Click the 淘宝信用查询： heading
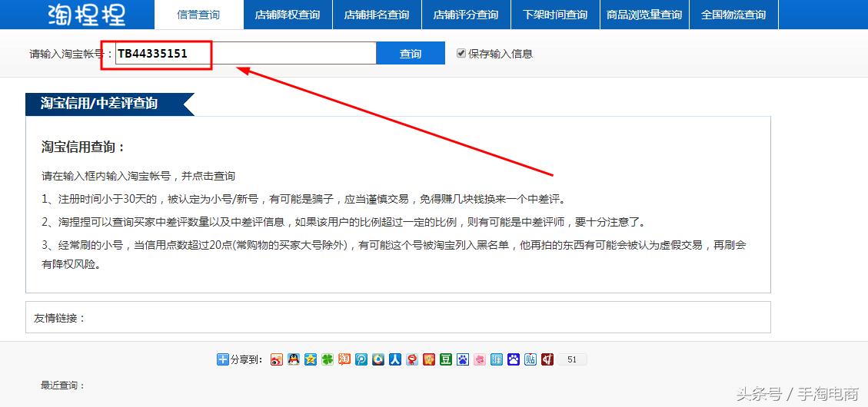Image resolution: width=868 pixels, height=407 pixels. (84, 147)
